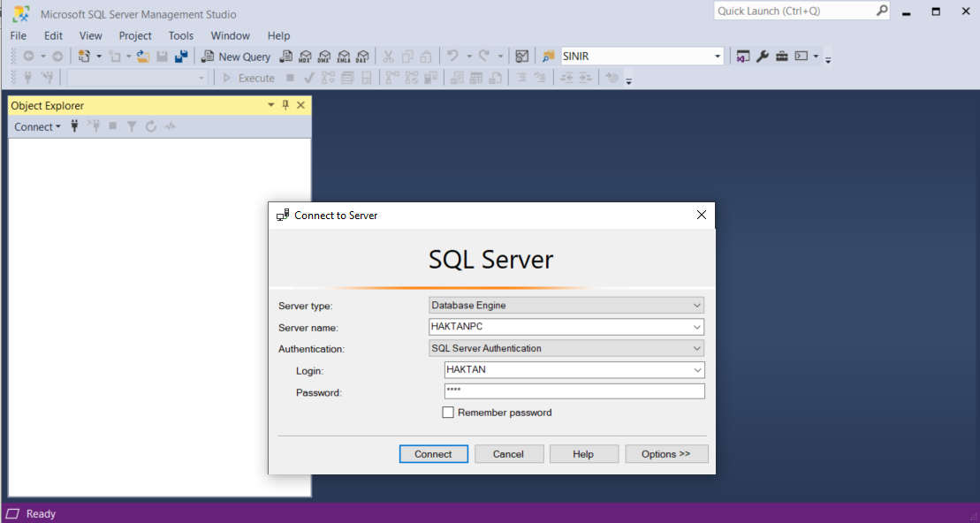Expand the Authentication method dropdown
The height and width of the screenshot is (523, 980).
697,348
